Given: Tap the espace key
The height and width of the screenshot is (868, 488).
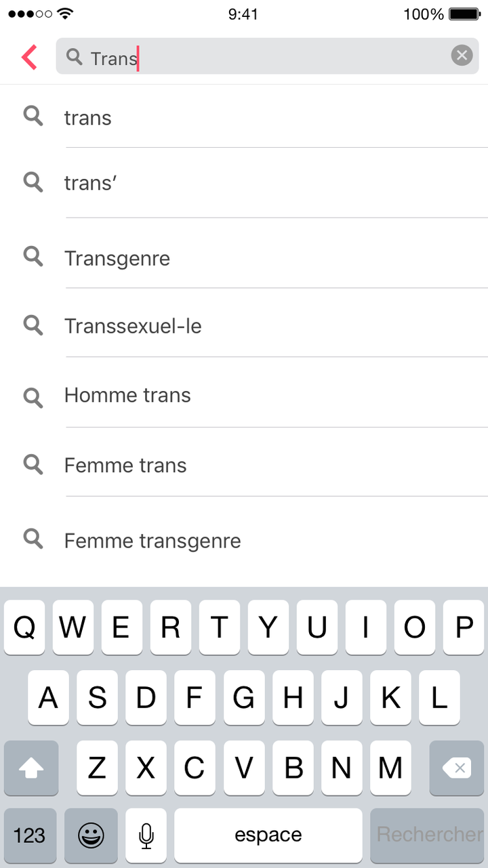Looking at the screenshot, I should [x=268, y=835].
